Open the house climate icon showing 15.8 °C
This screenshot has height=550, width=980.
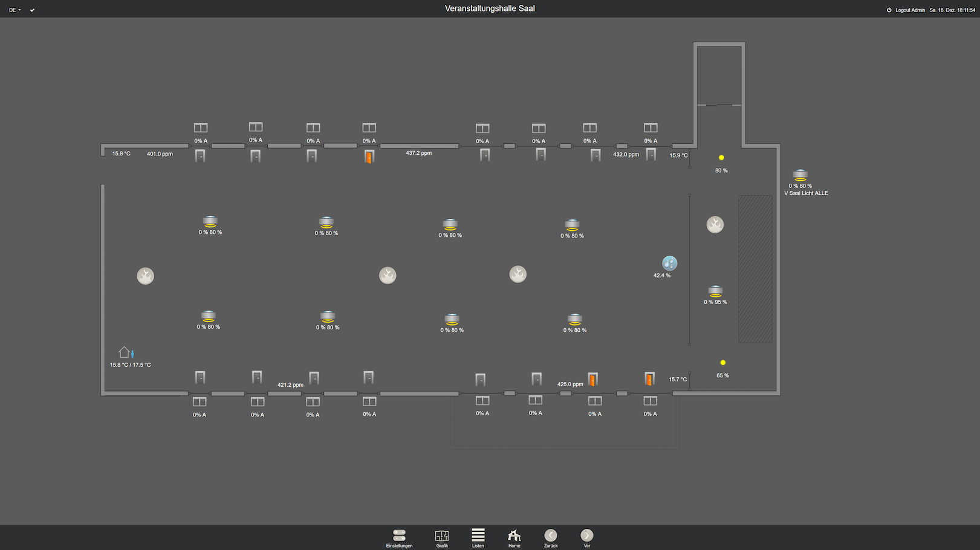[125, 352]
